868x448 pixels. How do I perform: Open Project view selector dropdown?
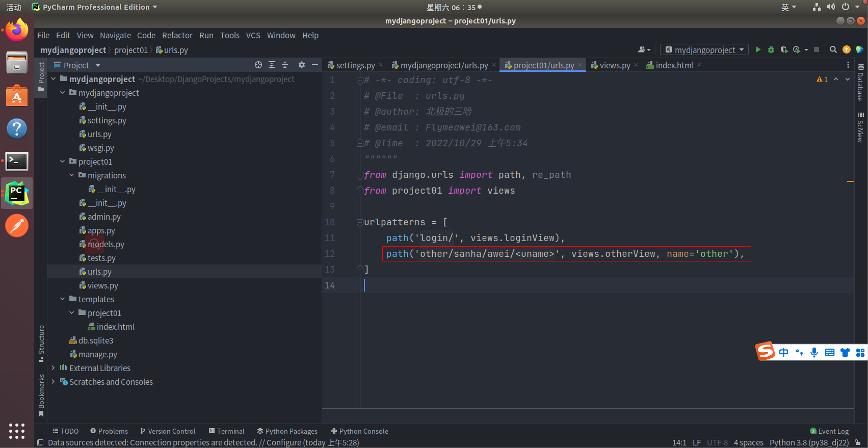coord(76,65)
